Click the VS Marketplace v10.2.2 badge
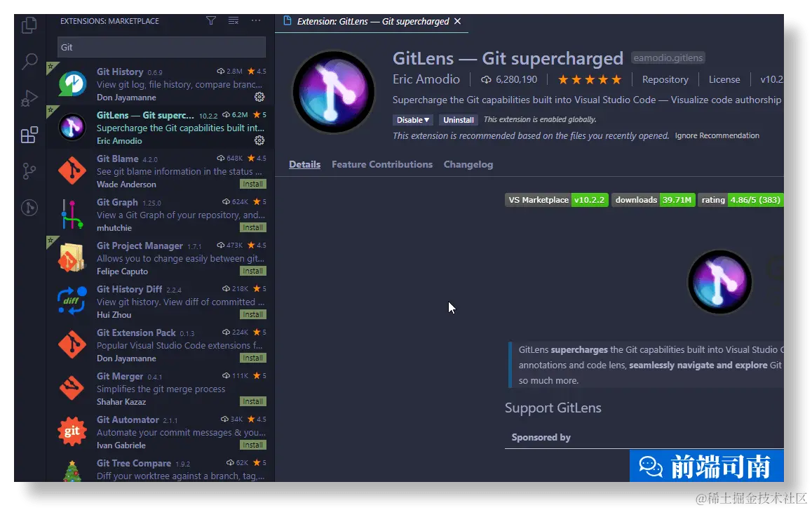812x510 pixels. (x=557, y=200)
